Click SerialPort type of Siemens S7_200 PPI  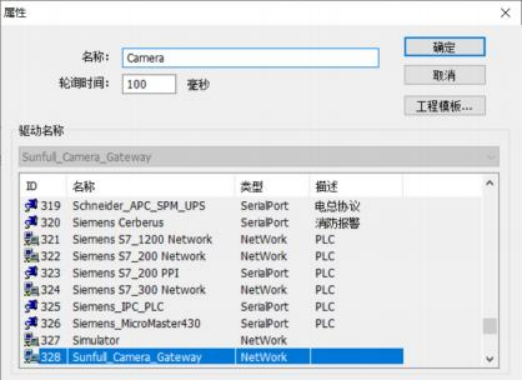click(265, 273)
